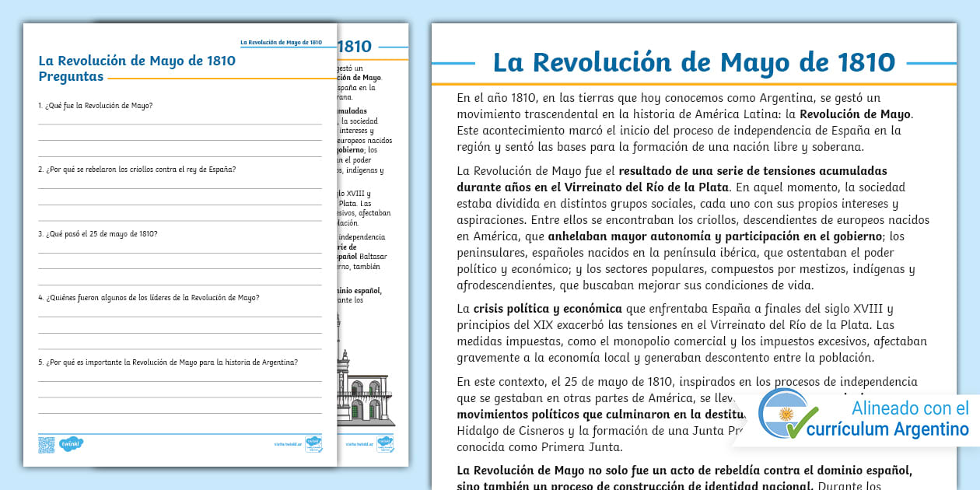Screen dimensions: 980x490
Task: Click the Twinkl cloud logo in the footer
Action: 71,444
